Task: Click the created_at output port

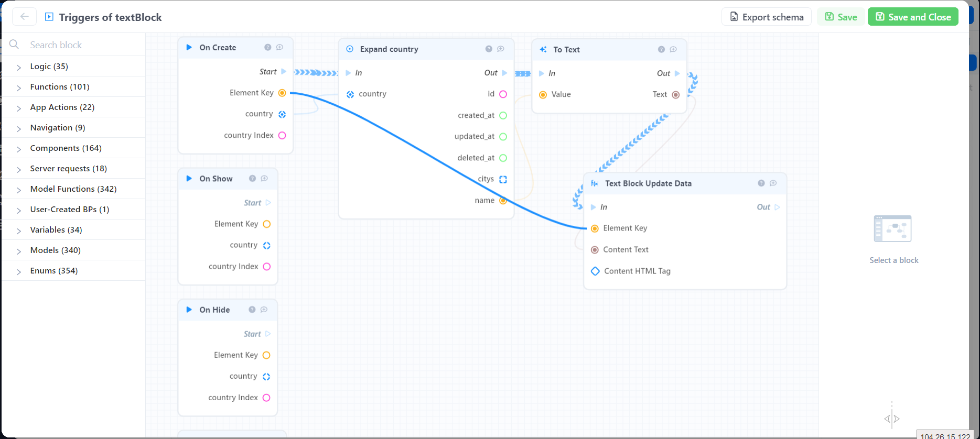Action: 503,115
